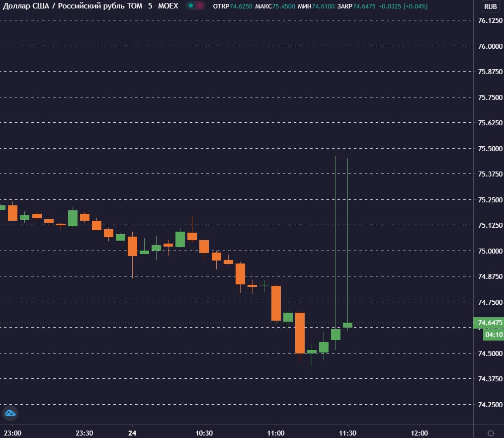
Task: Open the RUB currency selector
Action: 491,6
